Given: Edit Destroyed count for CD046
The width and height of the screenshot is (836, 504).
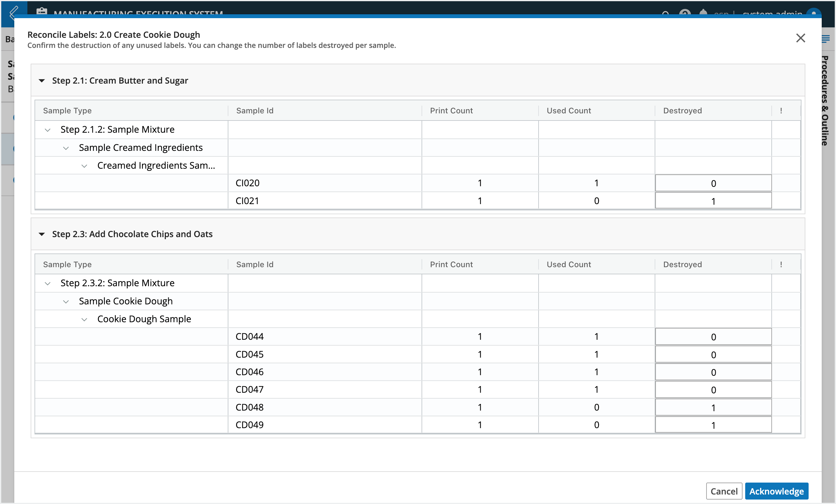Looking at the screenshot, I should click(x=713, y=372).
